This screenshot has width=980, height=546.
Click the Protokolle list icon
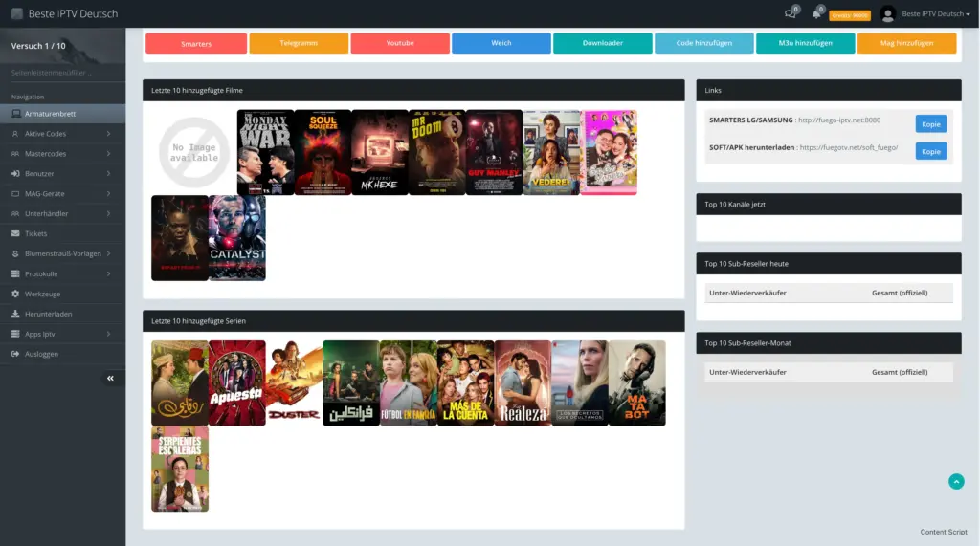tap(15, 273)
